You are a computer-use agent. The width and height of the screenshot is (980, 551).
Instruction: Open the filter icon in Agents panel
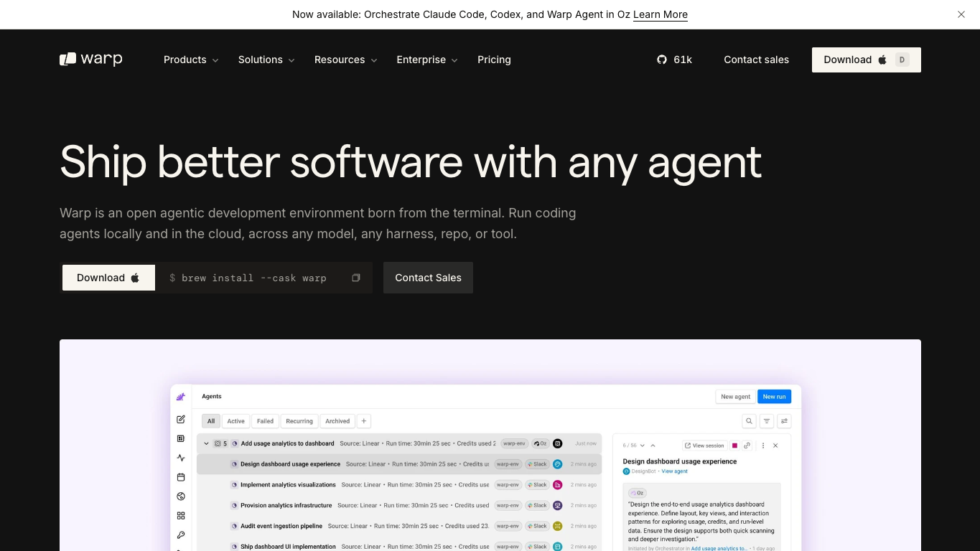coord(767,421)
